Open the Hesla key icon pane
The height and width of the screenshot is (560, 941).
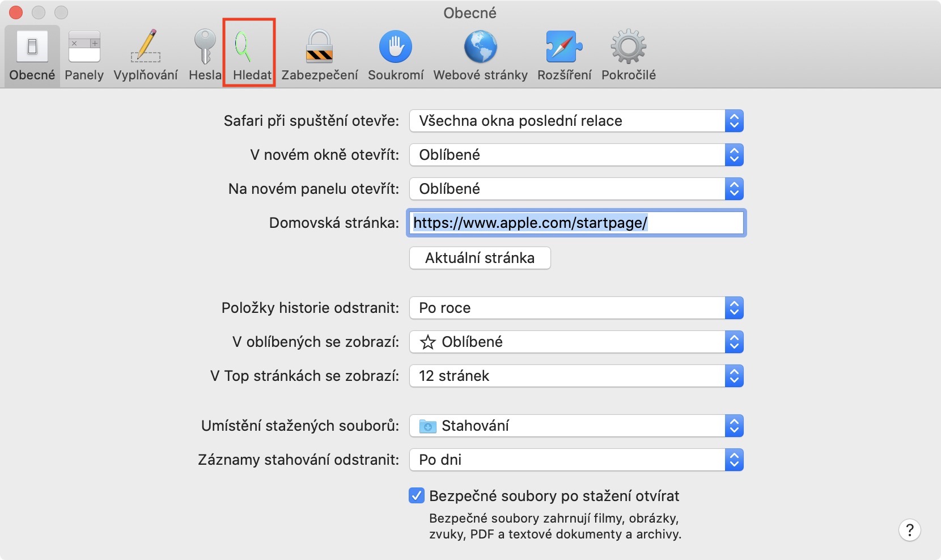(205, 56)
